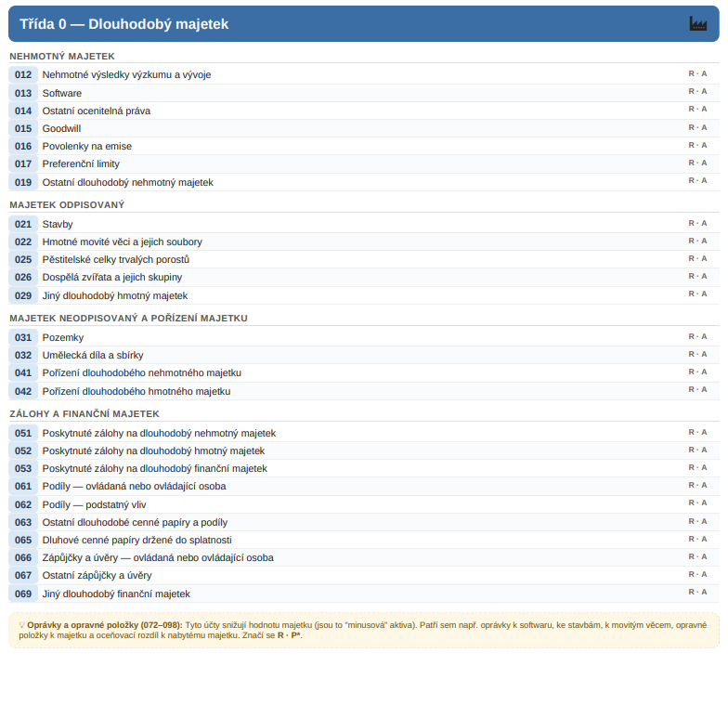The height and width of the screenshot is (705, 728).
Task: Select Podíly — podstatný vliv account
Action: pos(364,504)
